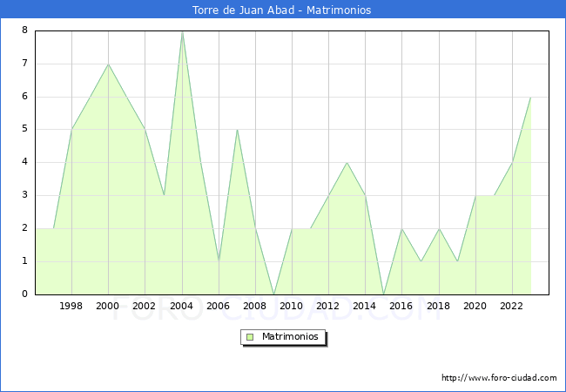566x392 pixels.
Task: Click the chart title Torre de Juan Abad
Action: coord(282,10)
